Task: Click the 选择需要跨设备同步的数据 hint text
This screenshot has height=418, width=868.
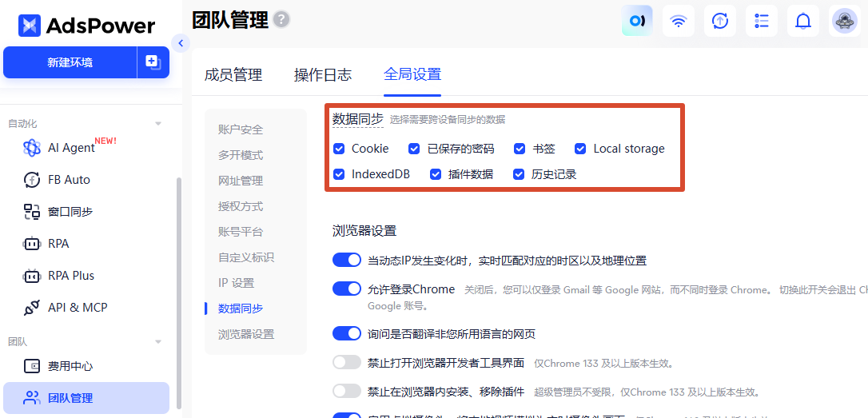Action: (x=448, y=119)
